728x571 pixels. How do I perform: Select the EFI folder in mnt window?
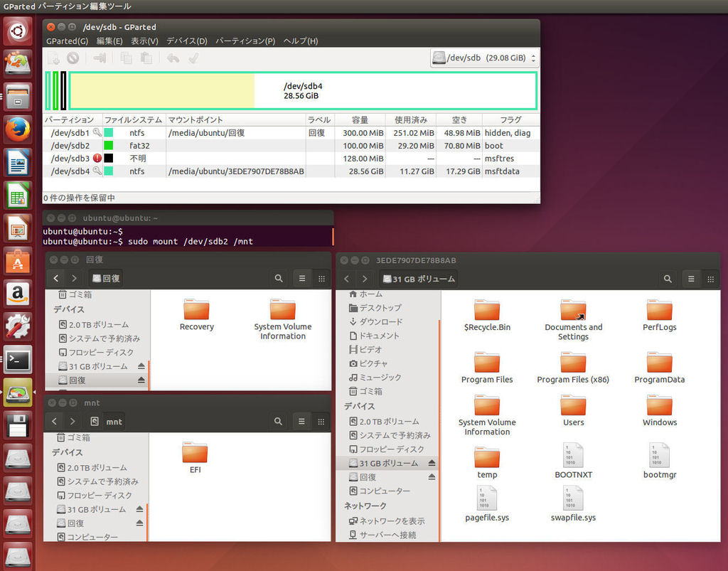coord(195,452)
